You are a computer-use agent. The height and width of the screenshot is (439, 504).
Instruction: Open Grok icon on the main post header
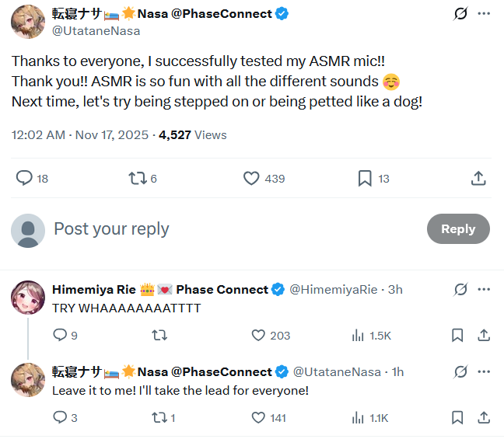click(460, 14)
